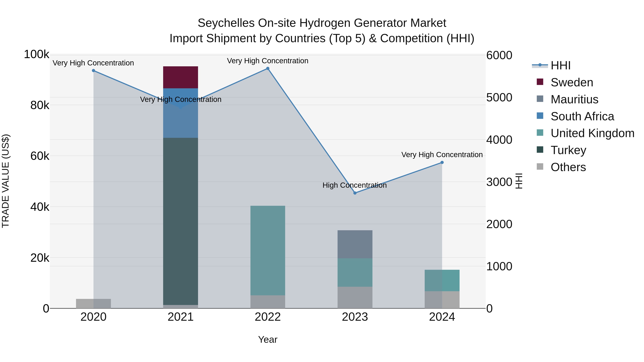Select the 2024 HHI data point
644x362 pixels.
(x=442, y=162)
